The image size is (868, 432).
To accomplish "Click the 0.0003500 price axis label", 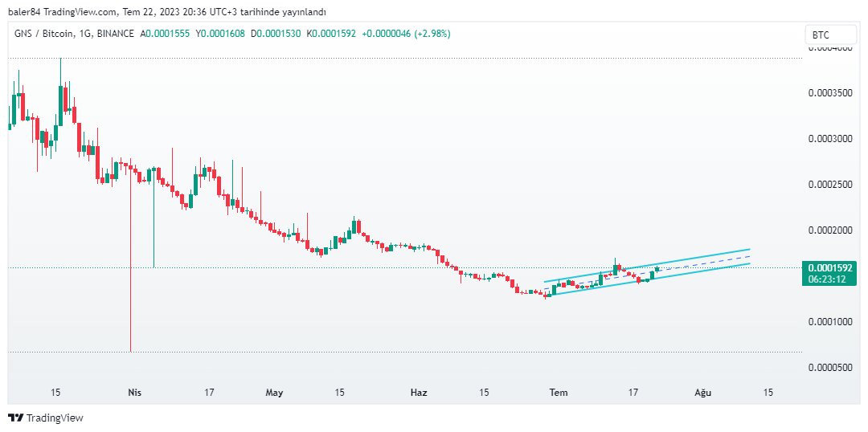I will [829, 93].
